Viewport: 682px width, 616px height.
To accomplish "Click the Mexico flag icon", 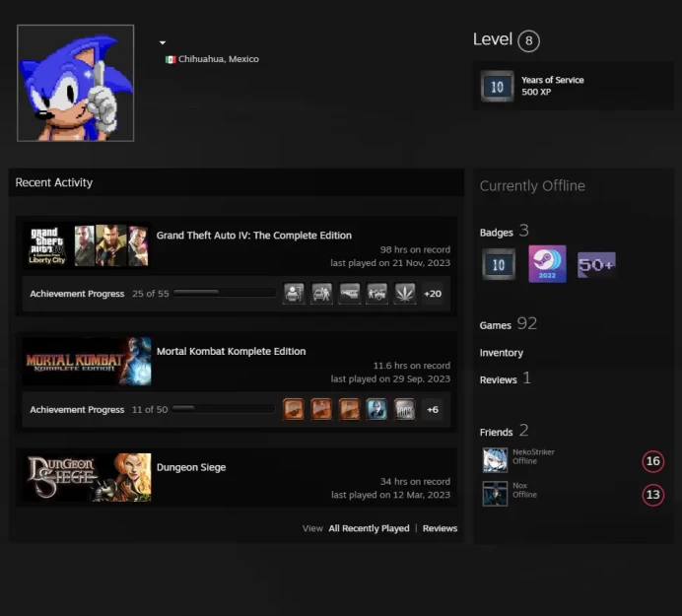I will [170, 59].
